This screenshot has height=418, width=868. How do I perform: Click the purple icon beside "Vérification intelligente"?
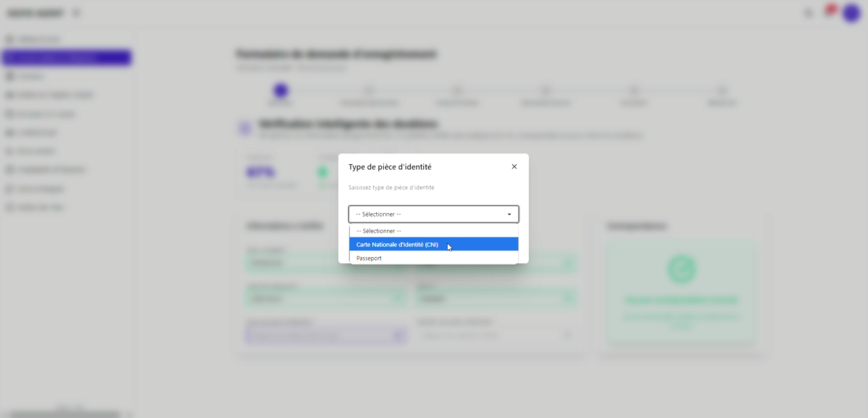pyautogui.click(x=244, y=129)
